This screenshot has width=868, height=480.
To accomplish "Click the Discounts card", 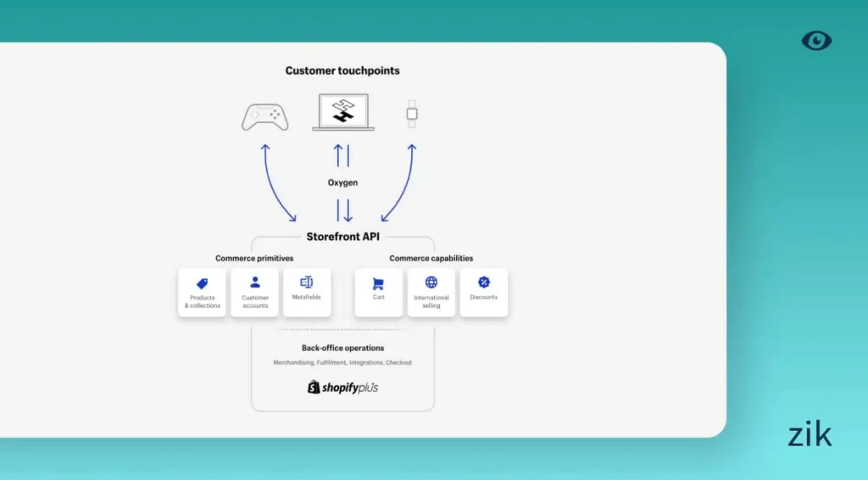I will point(483,292).
